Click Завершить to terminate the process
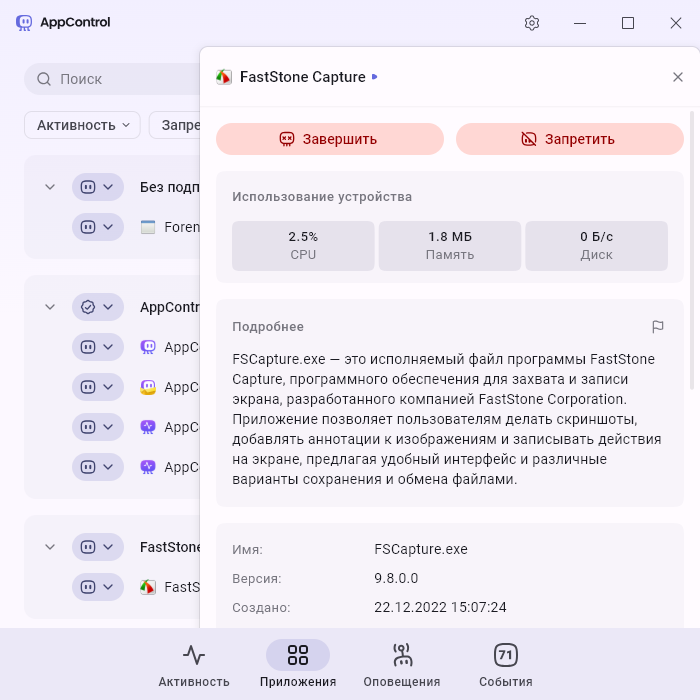Image resolution: width=700 pixels, height=700 pixels. coord(330,139)
